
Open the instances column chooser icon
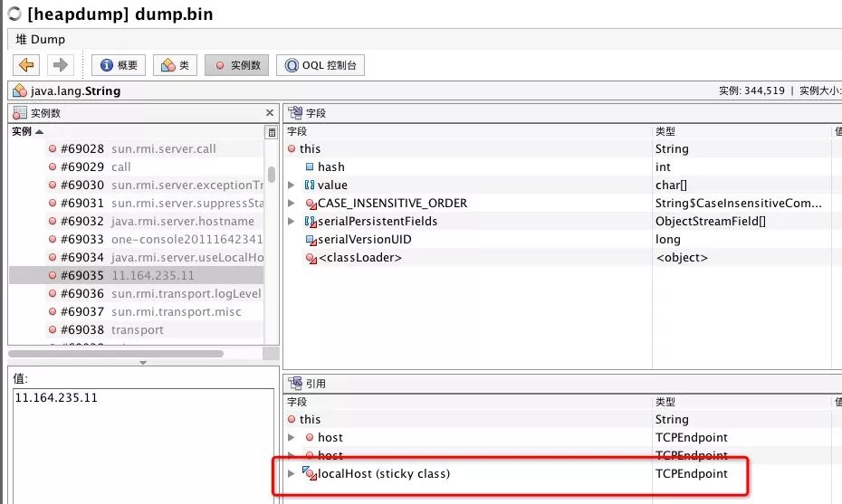[x=272, y=132]
